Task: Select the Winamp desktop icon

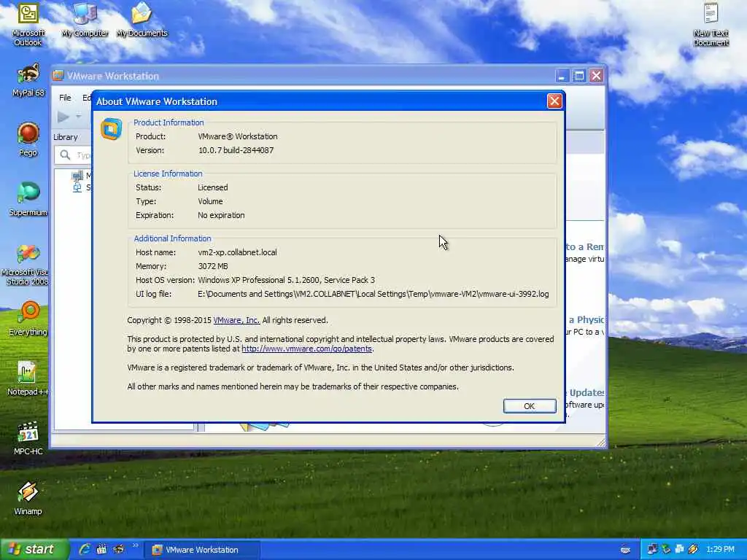Action: (x=28, y=498)
